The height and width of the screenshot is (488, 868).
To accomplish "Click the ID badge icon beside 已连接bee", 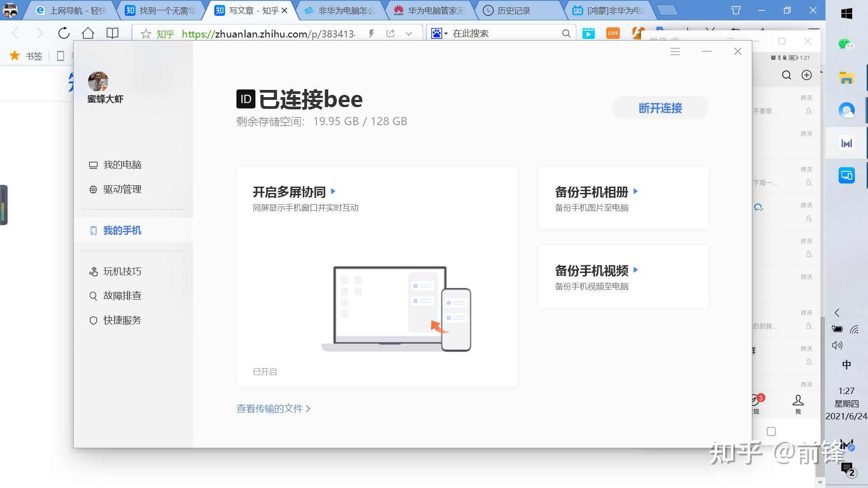I will [246, 99].
